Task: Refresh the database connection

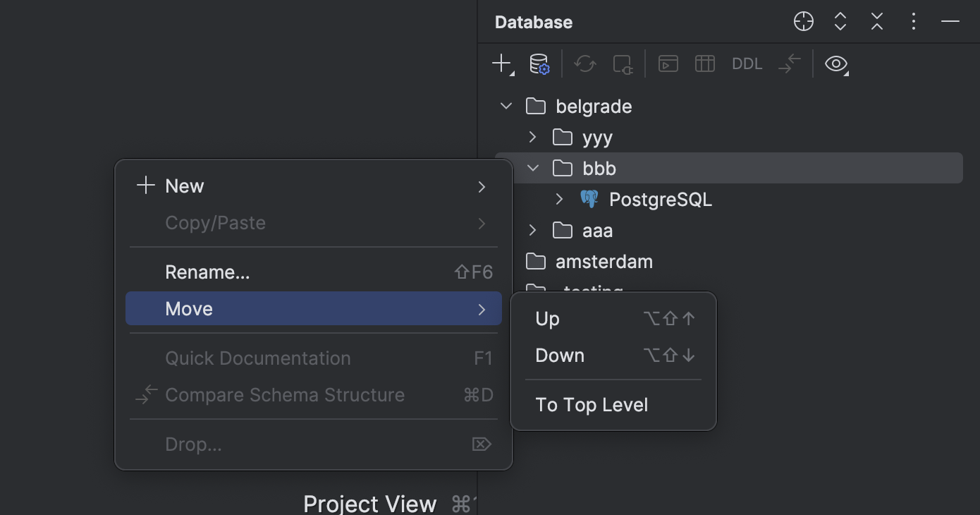Action: tap(584, 63)
